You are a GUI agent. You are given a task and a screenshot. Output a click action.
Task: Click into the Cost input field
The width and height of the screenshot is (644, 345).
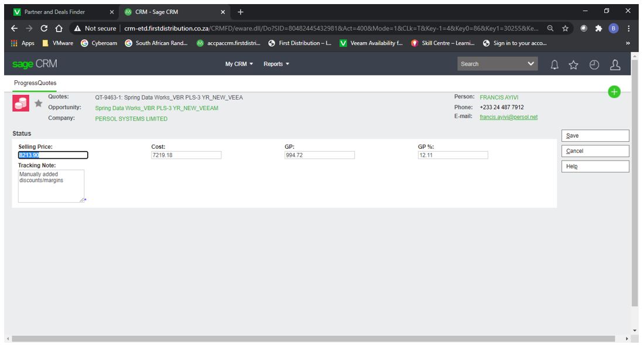186,155
